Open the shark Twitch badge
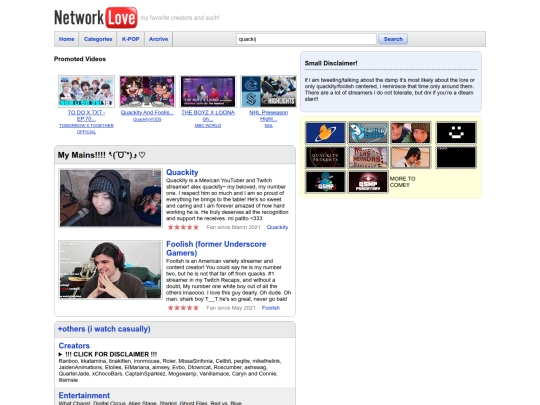540x405 pixels. (368, 133)
